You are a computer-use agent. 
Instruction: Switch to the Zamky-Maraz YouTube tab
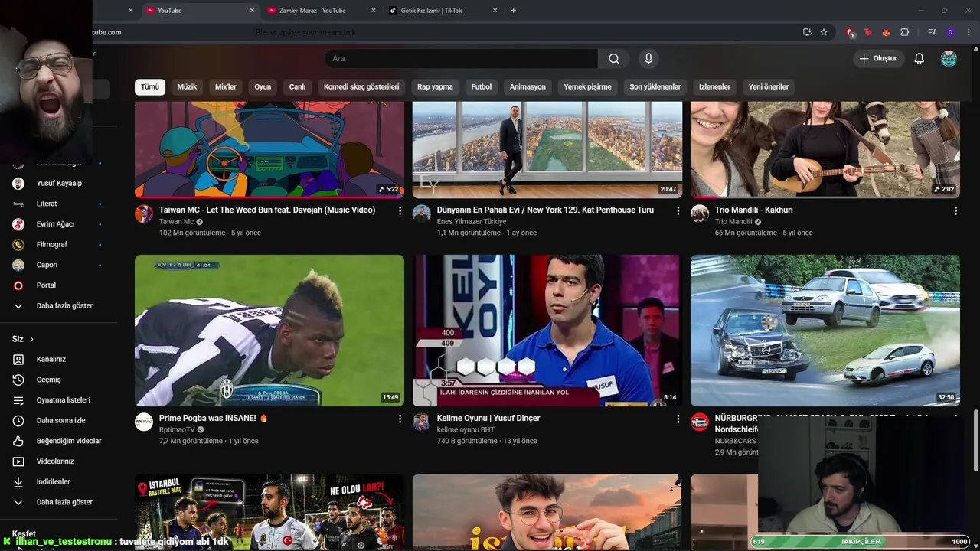321,11
